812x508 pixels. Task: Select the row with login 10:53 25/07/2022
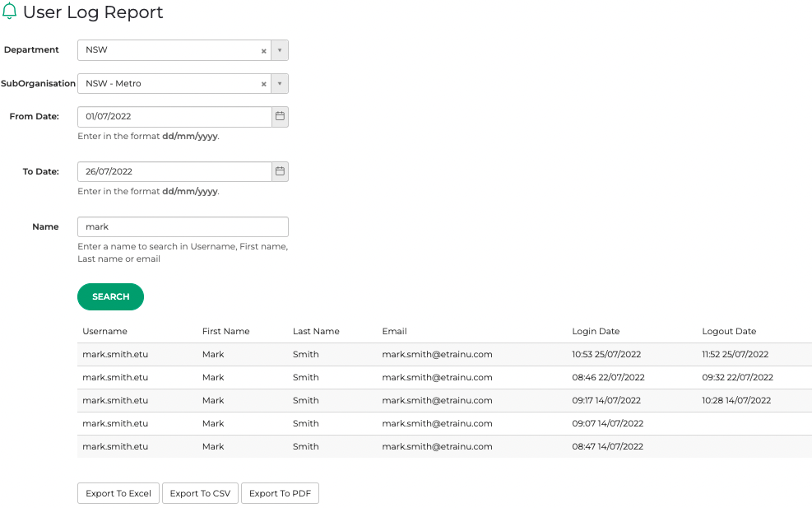(444, 355)
